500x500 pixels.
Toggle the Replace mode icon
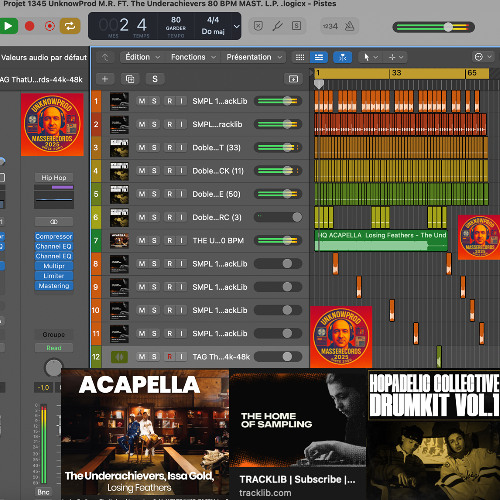point(258,26)
